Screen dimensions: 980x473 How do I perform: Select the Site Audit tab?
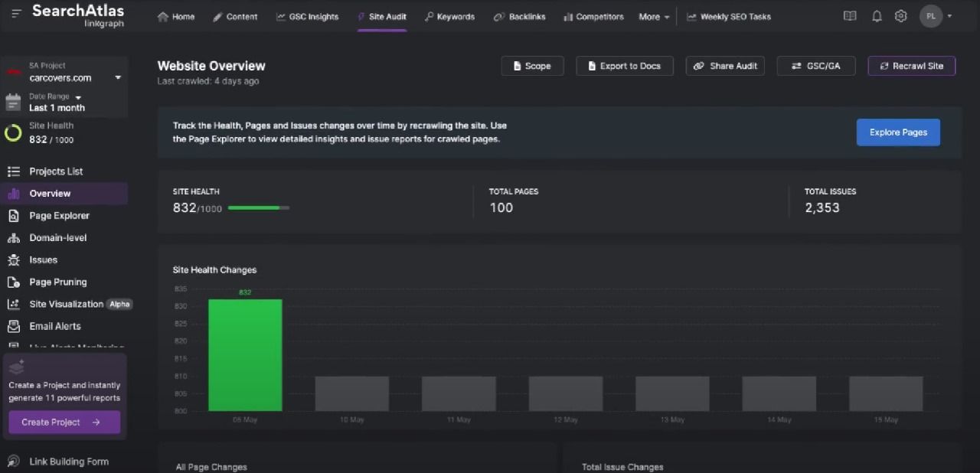[x=381, y=17]
